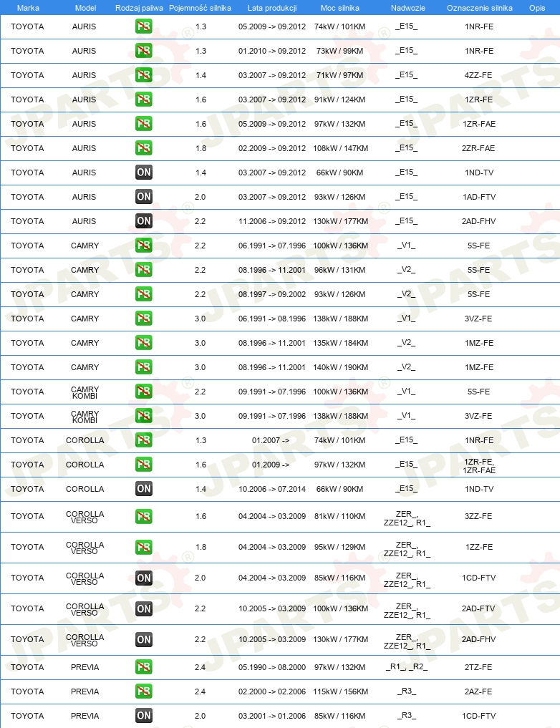Click petrol icon in Corolla 1.3 row

click(x=143, y=440)
